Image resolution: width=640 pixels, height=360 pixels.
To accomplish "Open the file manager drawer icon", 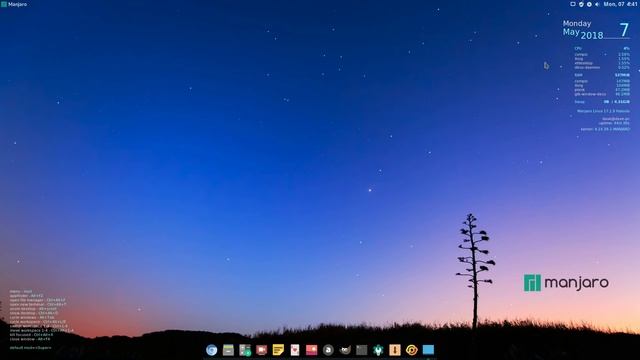I will click(228, 350).
